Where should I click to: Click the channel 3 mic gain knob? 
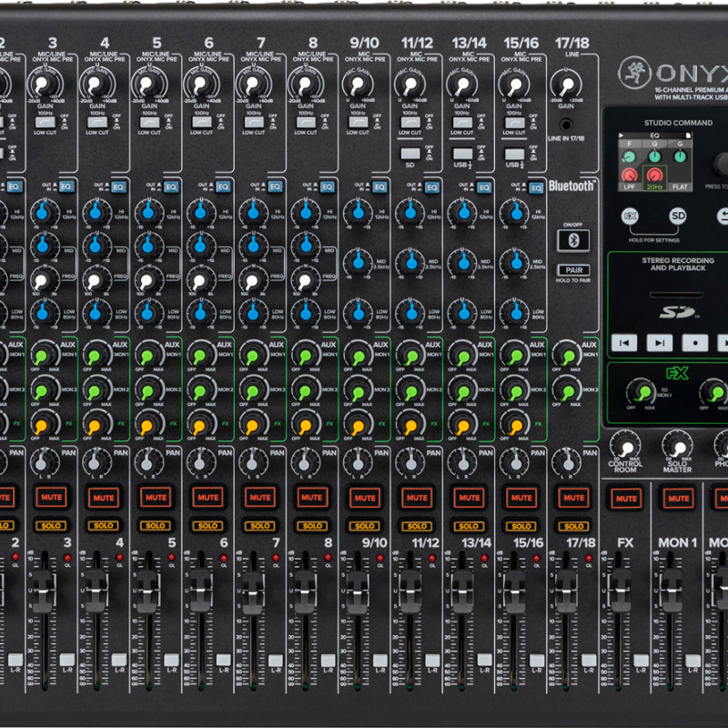coord(44,85)
